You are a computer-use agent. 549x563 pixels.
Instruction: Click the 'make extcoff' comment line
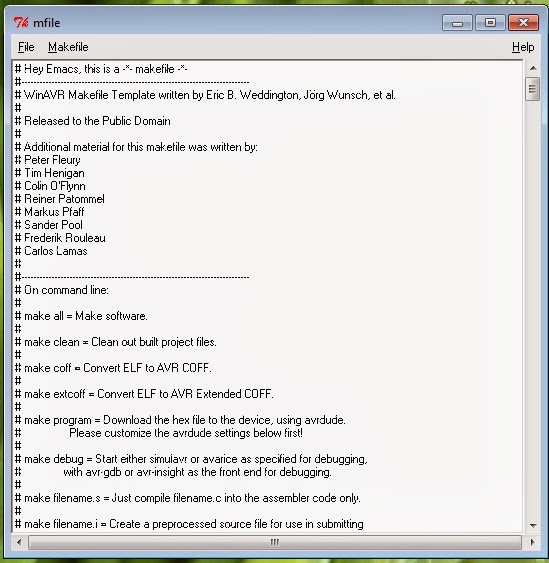click(144, 394)
